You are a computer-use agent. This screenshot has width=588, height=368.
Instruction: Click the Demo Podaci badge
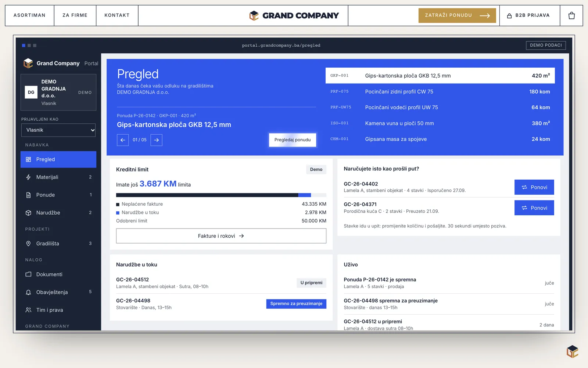tap(546, 45)
